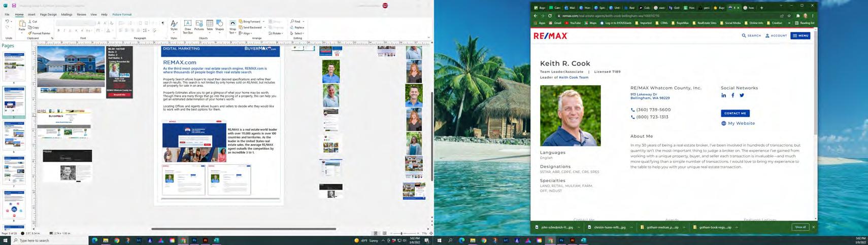Toggle Underline formatting in Font group

70,31
